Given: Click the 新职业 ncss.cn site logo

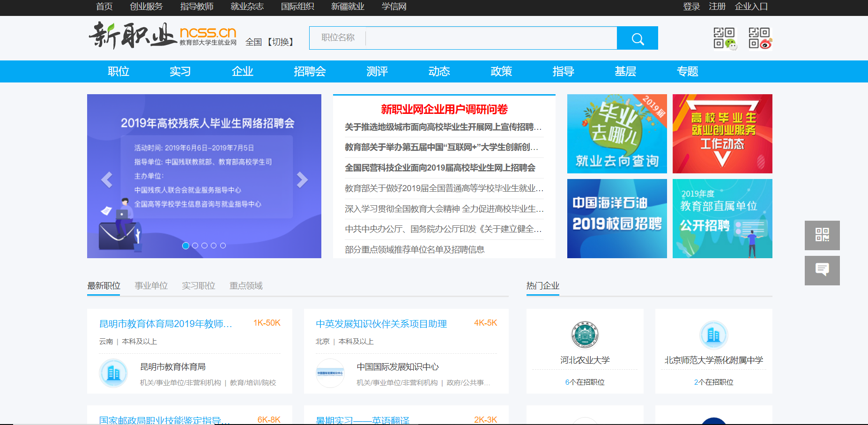Looking at the screenshot, I should [163, 36].
